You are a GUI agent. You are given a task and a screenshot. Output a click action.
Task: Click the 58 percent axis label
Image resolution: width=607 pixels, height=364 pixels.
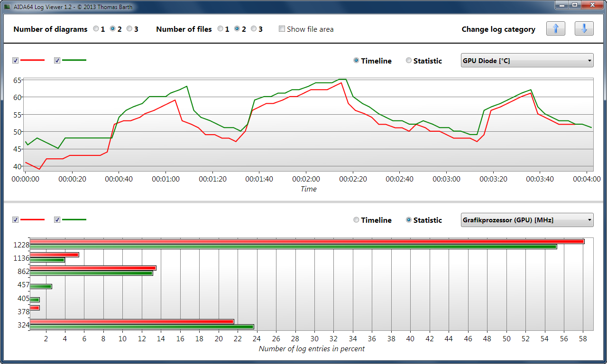coord(583,339)
